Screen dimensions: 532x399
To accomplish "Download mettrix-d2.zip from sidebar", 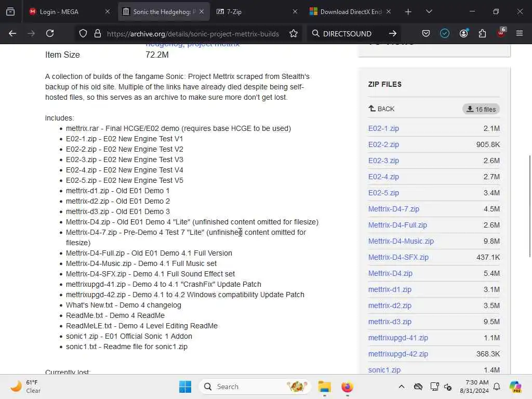I will (x=390, y=305).
